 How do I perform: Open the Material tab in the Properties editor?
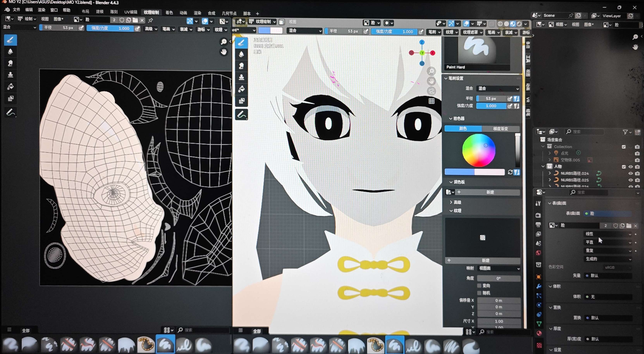point(539,333)
